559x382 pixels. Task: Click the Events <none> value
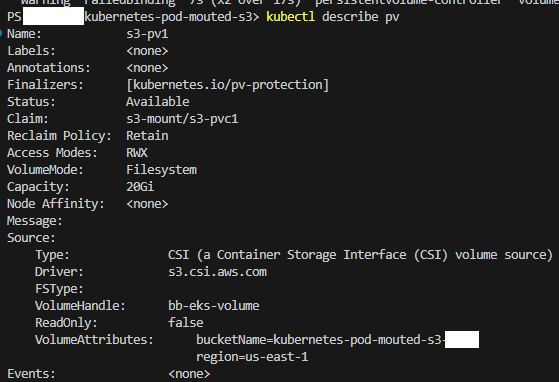[x=189, y=374]
